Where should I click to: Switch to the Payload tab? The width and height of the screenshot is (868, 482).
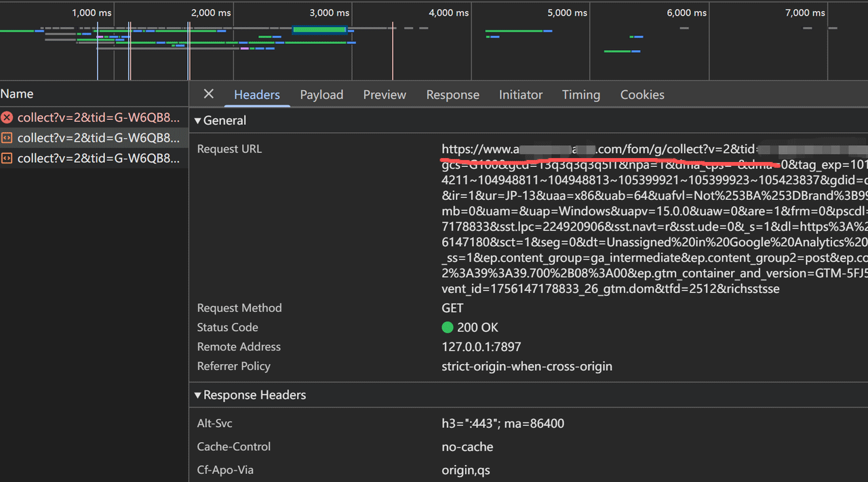(x=321, y=95)
